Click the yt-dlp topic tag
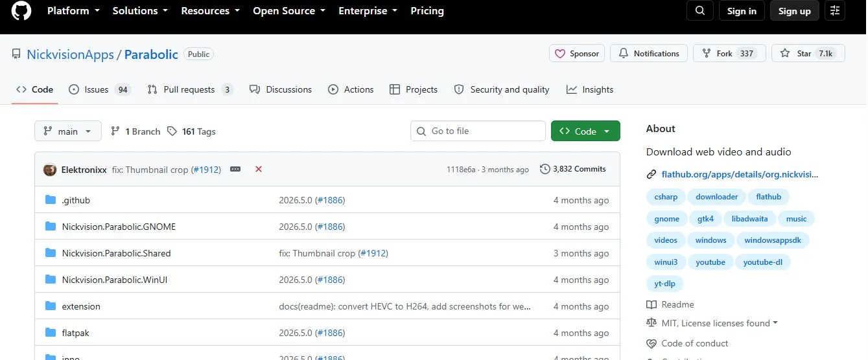868x360 pixels. [665, 284]
